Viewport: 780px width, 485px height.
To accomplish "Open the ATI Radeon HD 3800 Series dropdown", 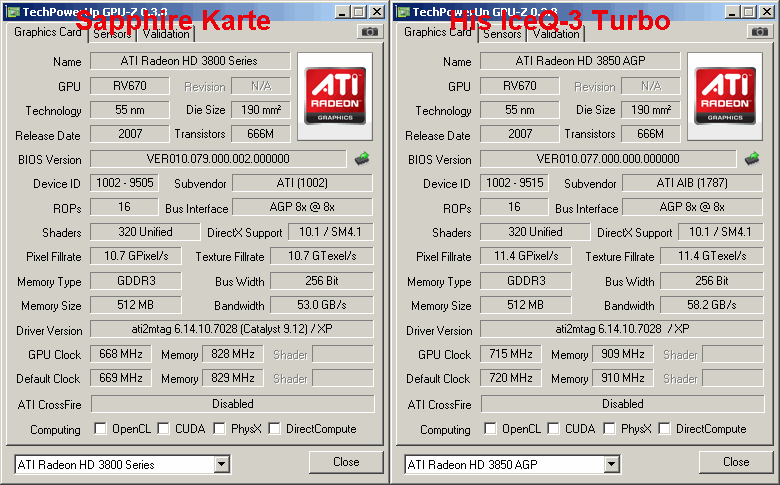I will point(222,465).
